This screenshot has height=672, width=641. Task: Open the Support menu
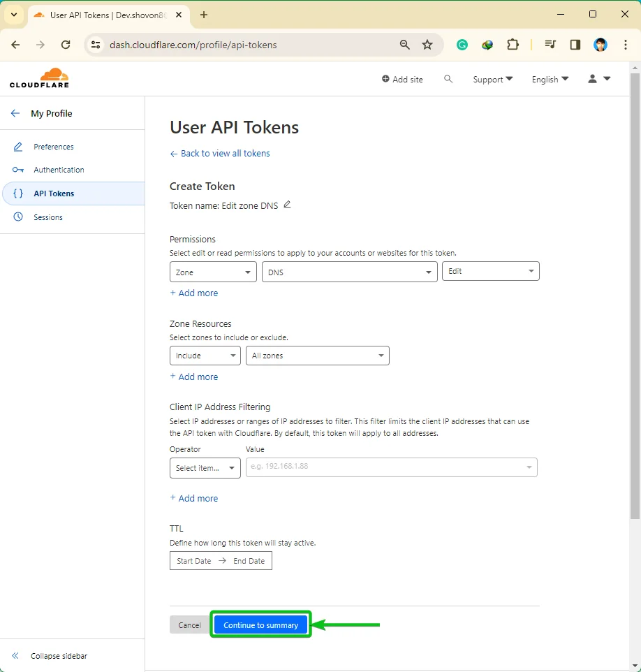pyautogui.click(x=492, y=80)
